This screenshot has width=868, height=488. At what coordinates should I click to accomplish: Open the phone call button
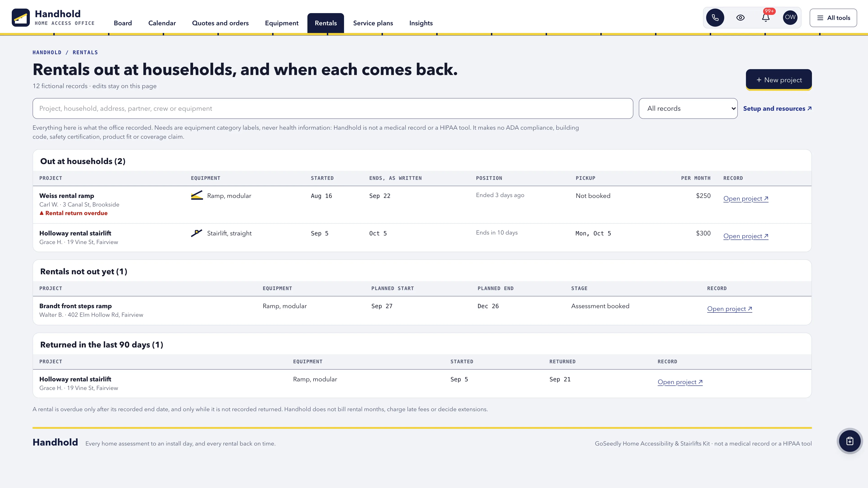pos(715,18)
